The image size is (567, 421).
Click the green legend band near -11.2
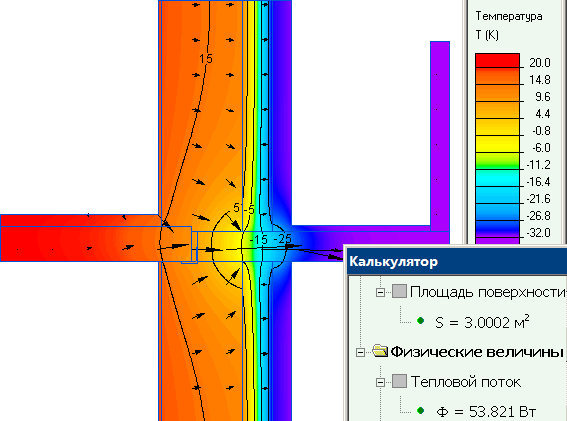pos(497,161)
